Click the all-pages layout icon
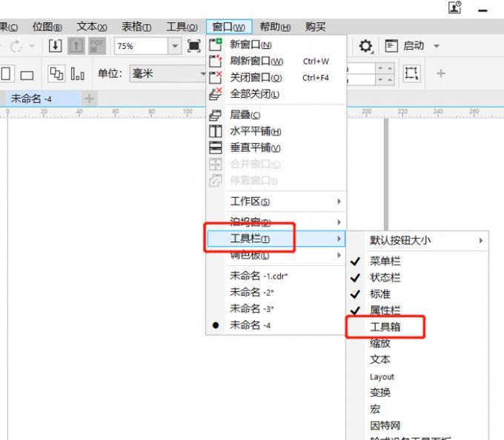Screen dimensions: 504x440 click(56, 73)
